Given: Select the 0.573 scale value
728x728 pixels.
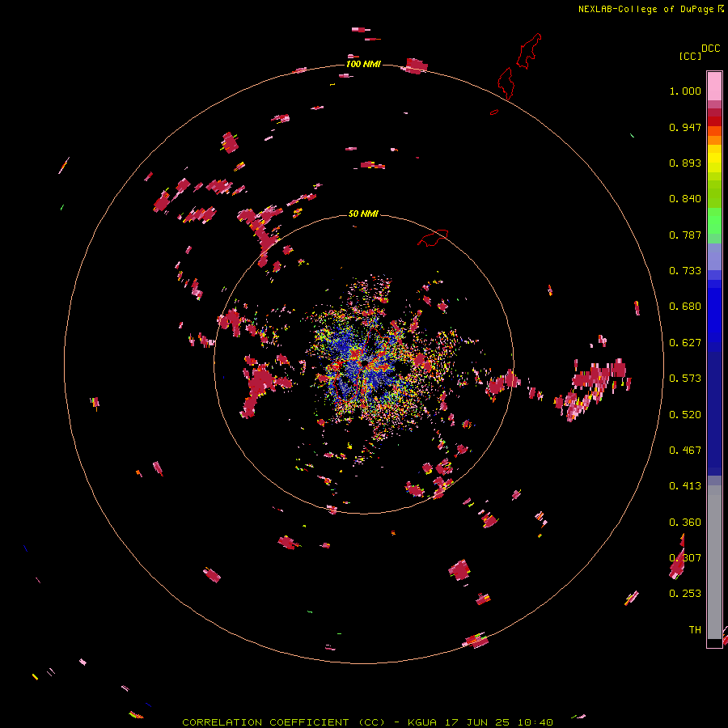Looking at the screenshot, I should click(x=685, y=379).
